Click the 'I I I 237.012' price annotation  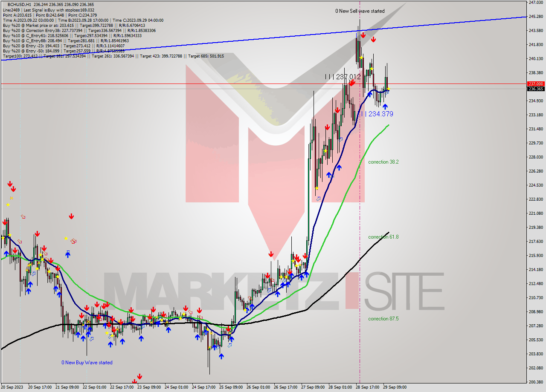click(343, 77)
